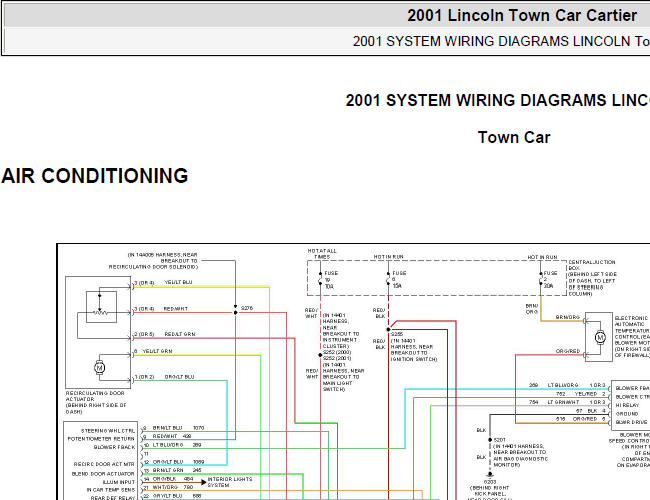Click the "REAR DEF RELAY" pin label
This screenshot has height=500, width=650.
coord(113,498)
